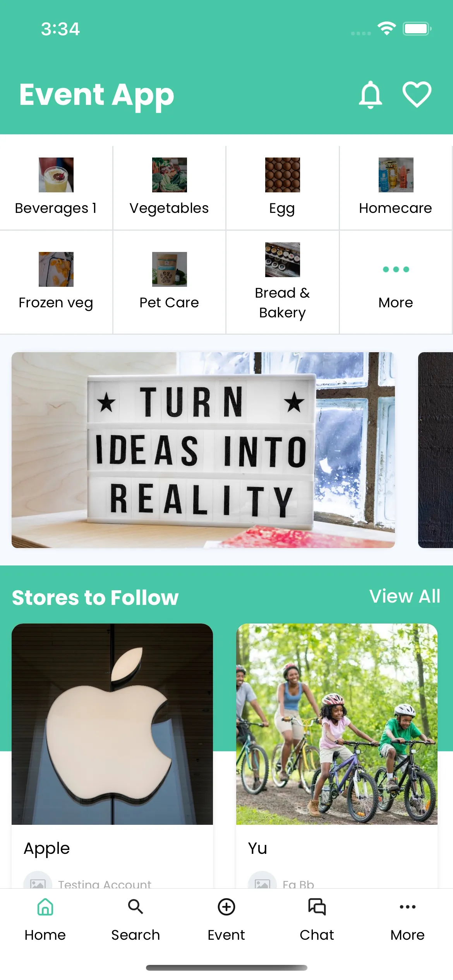
Task: Tap the Stores to Follow heading
Action: [95, 598]
